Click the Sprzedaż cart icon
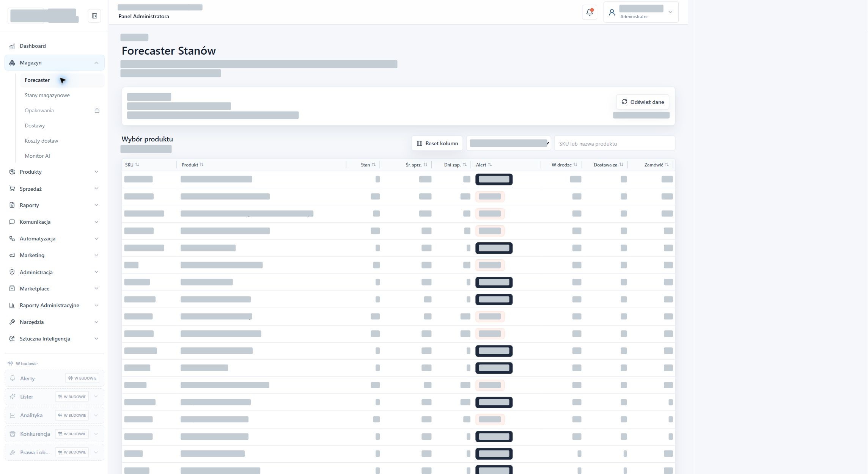 pyautogui.click(x=12, y=188)
